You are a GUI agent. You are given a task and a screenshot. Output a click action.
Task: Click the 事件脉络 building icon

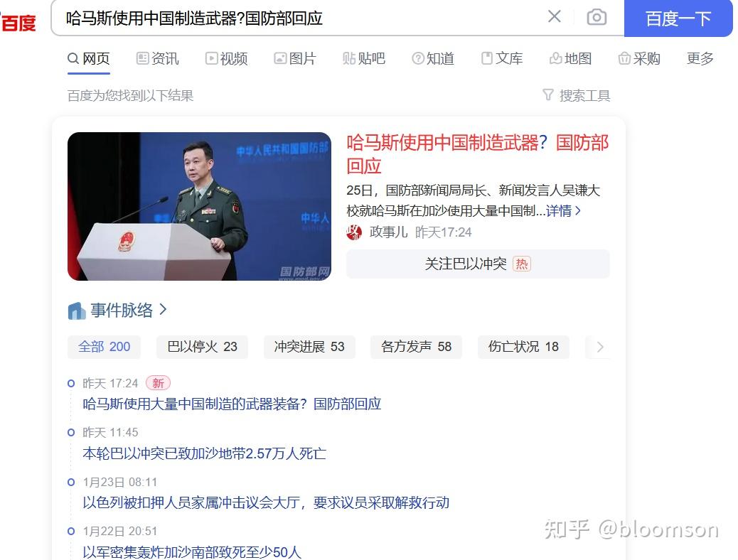[77, 311]
